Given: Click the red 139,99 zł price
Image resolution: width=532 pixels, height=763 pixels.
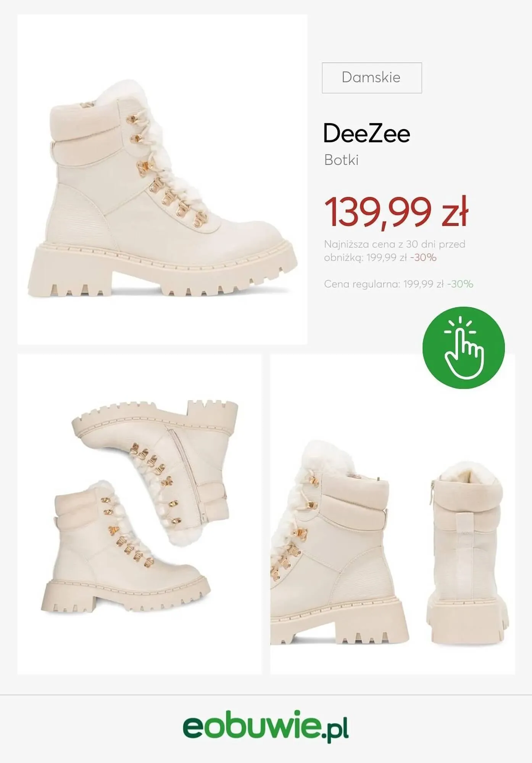Looking at the screenshot, I should point(396,212).
